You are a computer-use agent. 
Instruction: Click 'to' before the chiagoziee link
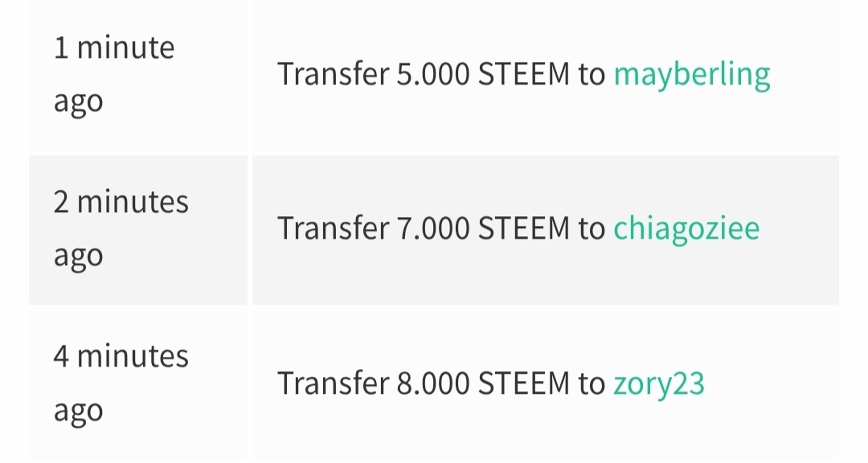click(x=592, y=229)
